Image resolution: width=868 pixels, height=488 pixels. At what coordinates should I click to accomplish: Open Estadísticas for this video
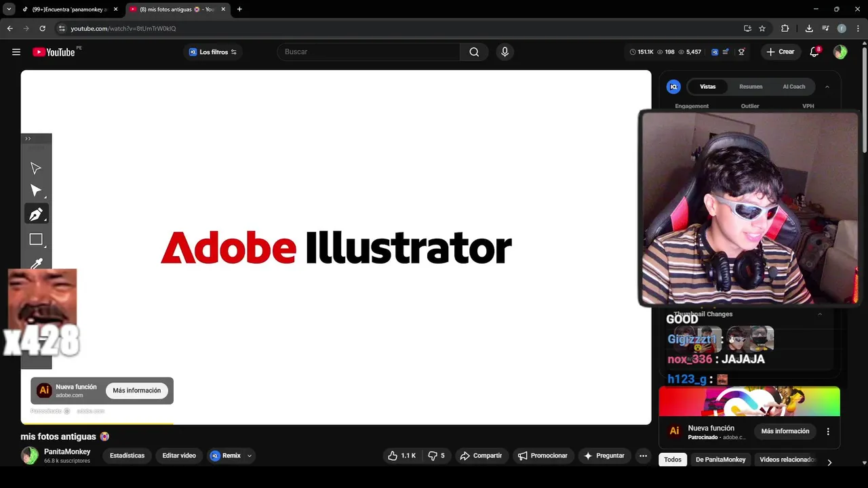coord(127,455)
